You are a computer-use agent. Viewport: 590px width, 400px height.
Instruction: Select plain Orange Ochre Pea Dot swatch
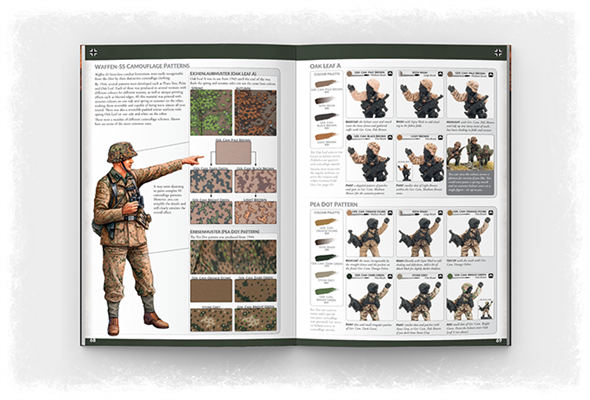[x=211, y=290]
